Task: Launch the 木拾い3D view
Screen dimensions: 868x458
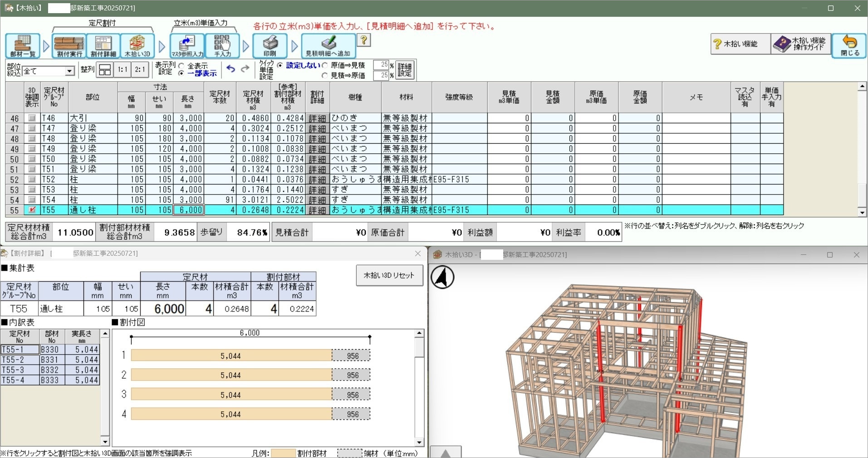Action: click(137, 46)
